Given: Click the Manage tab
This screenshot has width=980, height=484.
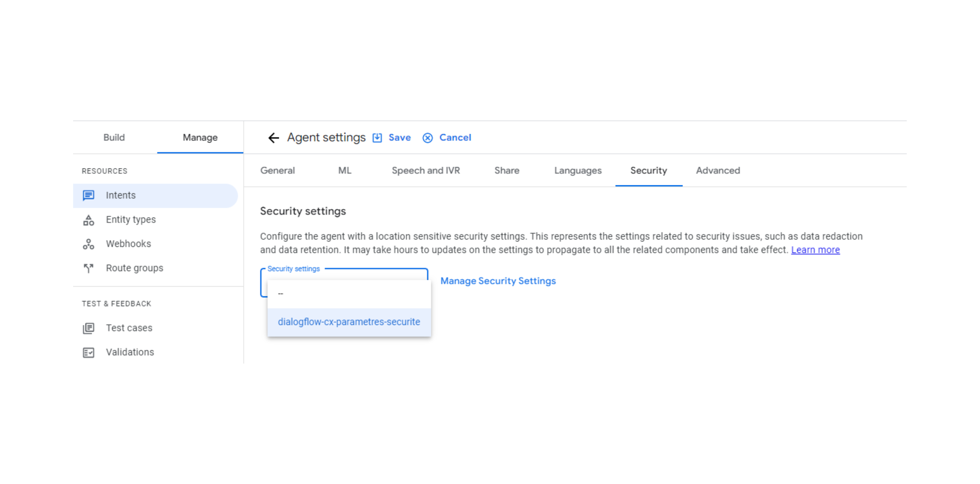Looking at the screenshot, I should (x=199, y=137).
